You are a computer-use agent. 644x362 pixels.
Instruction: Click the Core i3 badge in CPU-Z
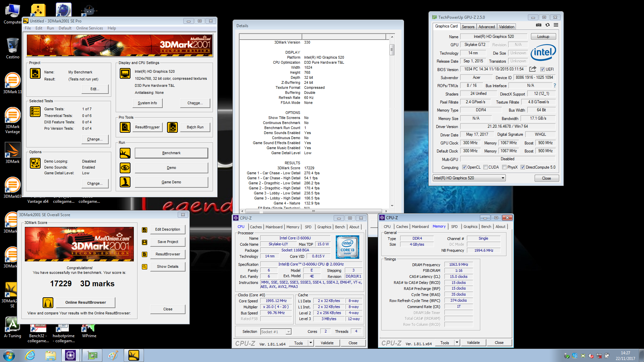pyautogui.click(x=347, y=247)
